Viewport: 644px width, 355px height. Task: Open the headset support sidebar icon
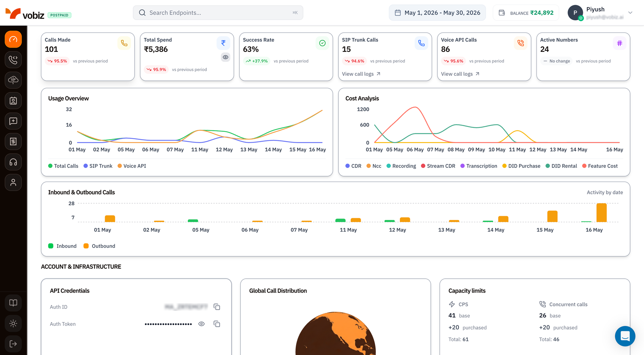(x=13, y=162)
